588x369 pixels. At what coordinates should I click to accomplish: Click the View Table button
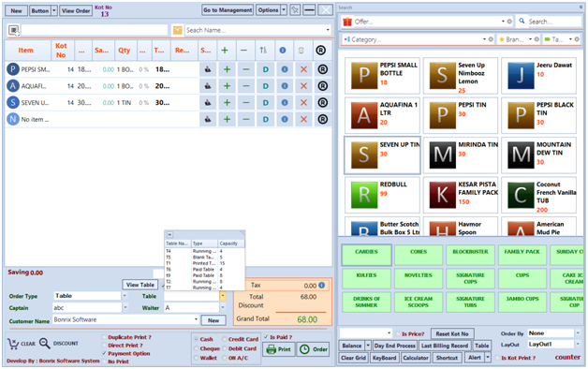tap(140, 285)
